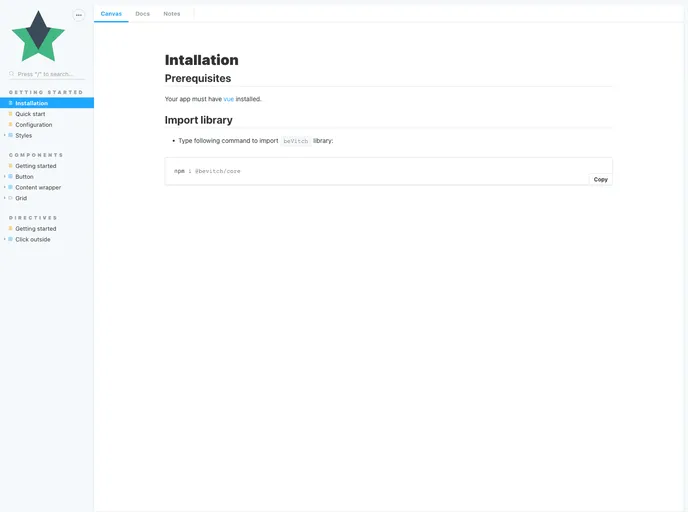Click the beVitch star logo
The height and width of the screenshot is (512, 688).
pyautogui.click(x=38, y=37)
